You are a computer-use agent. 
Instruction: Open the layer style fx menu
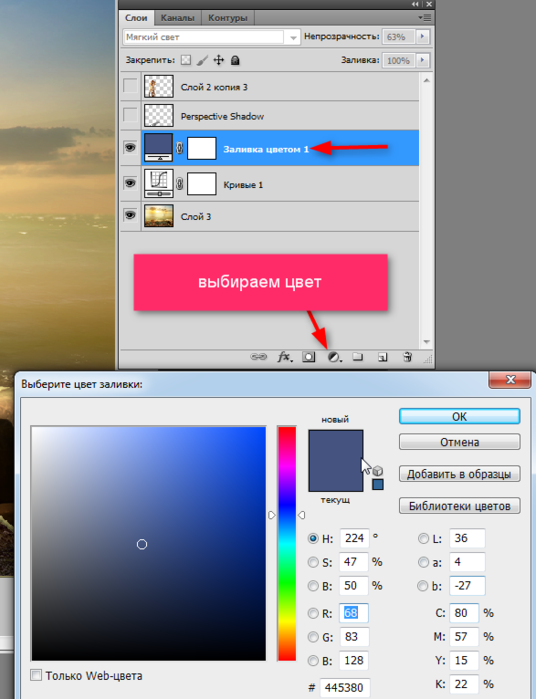click(284, 357)
